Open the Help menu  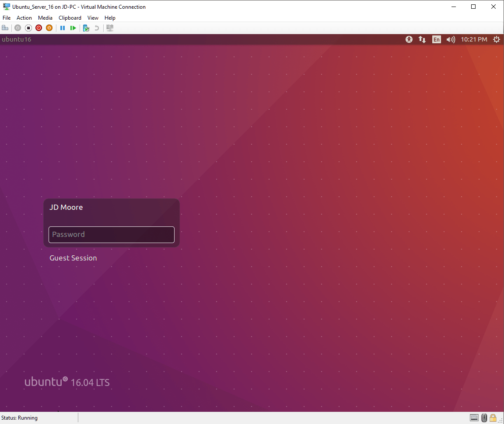coord(110,17)
